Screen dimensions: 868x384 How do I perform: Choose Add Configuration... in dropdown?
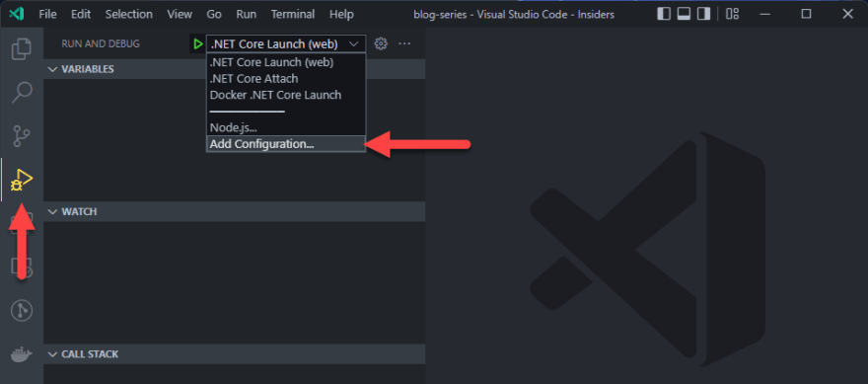(286, 143)
